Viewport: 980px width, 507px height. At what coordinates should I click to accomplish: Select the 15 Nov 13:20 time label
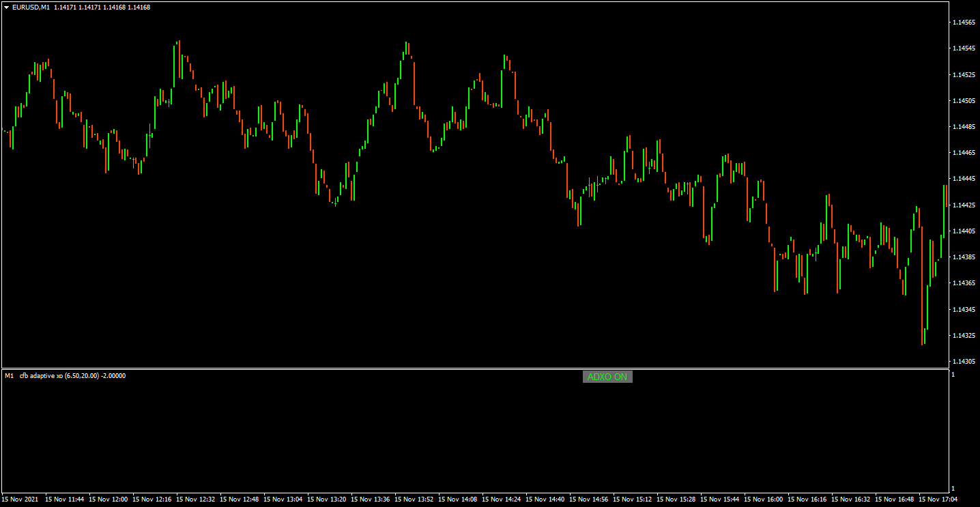pyautogui.click(x=327, y=499)
